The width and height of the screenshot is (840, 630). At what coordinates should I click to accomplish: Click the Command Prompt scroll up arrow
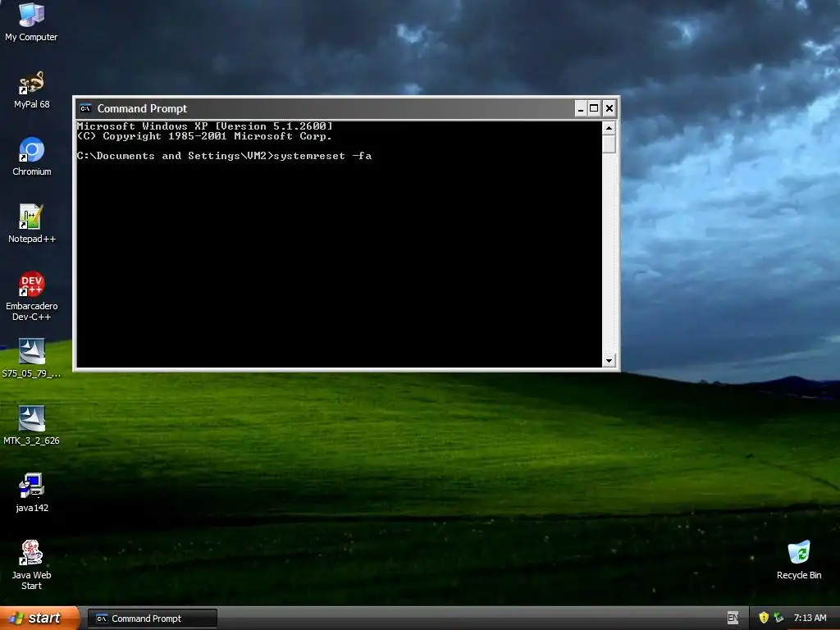[609, 128]
